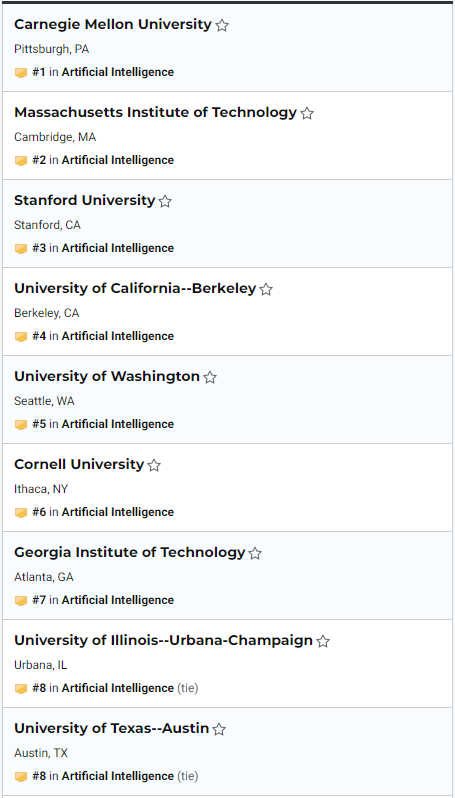Click the #8 ranking badge for Urbana-Champaign

pyautogui.click(x=21, y=689)
